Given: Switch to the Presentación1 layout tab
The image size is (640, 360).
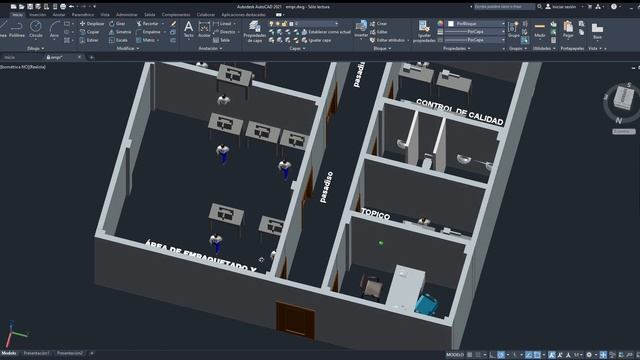Looking at the screenshot, I should pyautogui.click(x=36, y=353).
